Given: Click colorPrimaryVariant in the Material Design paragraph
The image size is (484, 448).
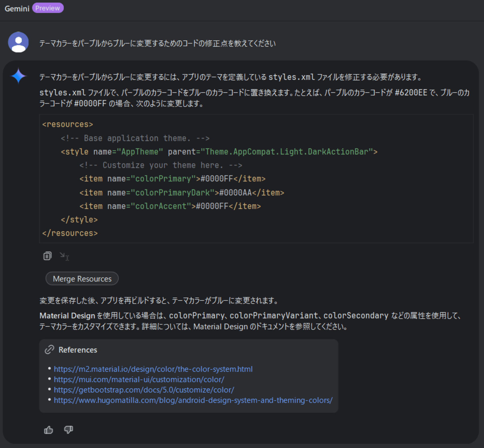Looking at the screenshot, I should click(x=274, y=316).
